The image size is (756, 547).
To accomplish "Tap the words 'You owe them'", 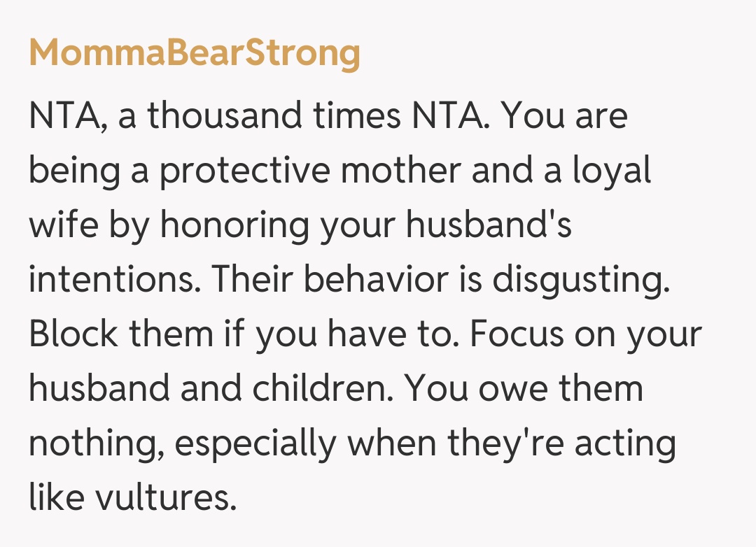I will [524, 389].
